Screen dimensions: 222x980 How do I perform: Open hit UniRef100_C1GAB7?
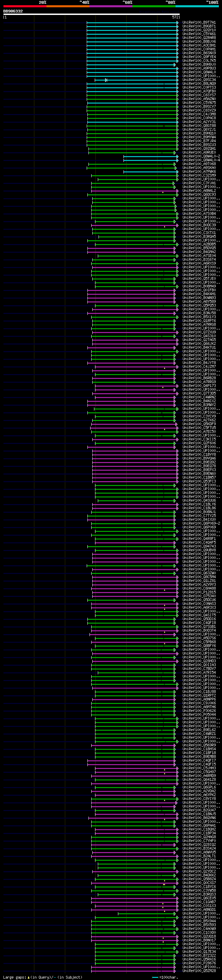199,902
